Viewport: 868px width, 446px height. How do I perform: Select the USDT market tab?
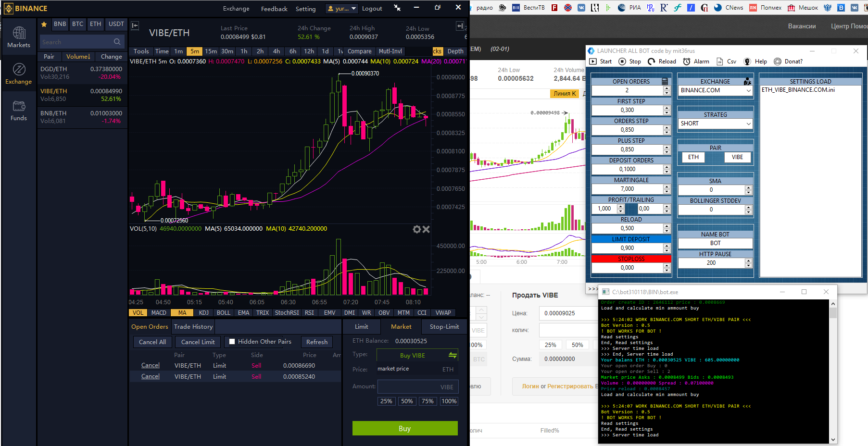click(116, 24)
